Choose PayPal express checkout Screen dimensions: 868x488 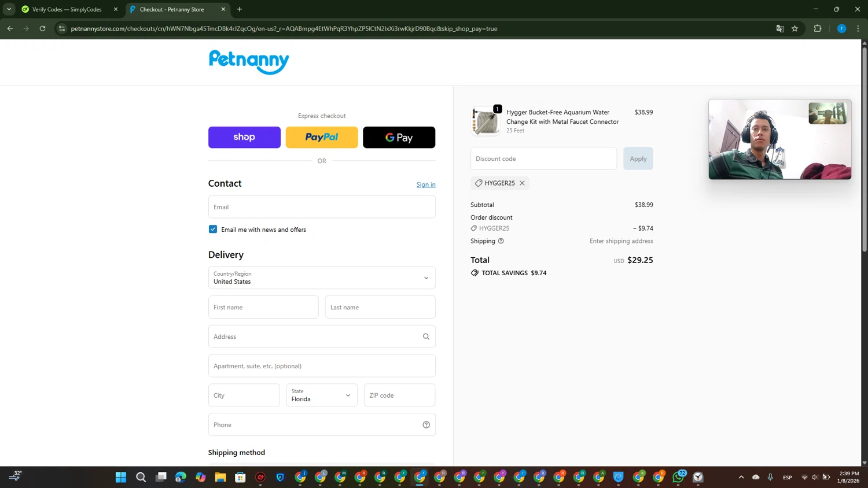(322, 137)
